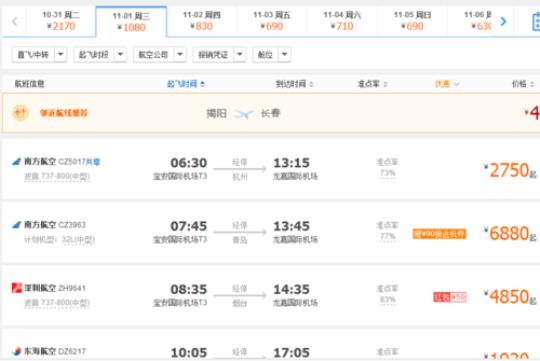Image resolution: width=540 pixels, height=361 pixels.
Task: Switch to 11-02 周四 ¥830 tab
Action: tap(202, 21)
